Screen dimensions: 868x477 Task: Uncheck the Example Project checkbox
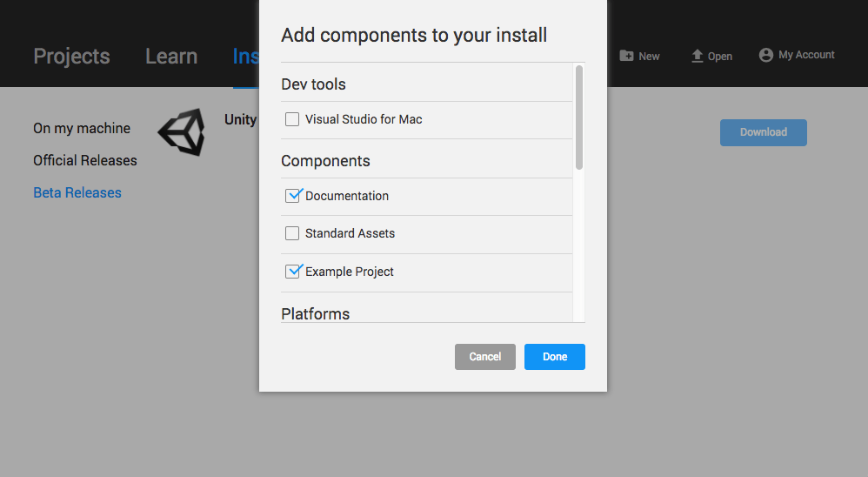pyautogui.click(x=291, y=272)
